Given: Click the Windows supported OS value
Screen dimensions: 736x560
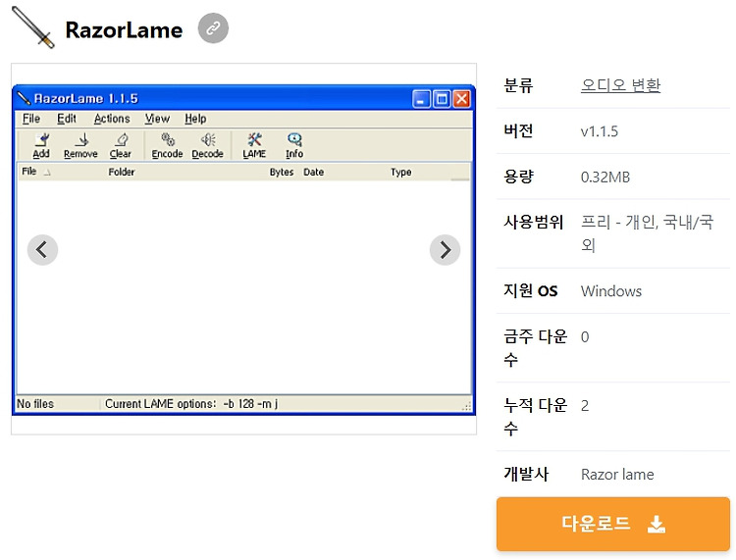Looking at the screenshot, I should pyautogui.click(x=611, y=291).
